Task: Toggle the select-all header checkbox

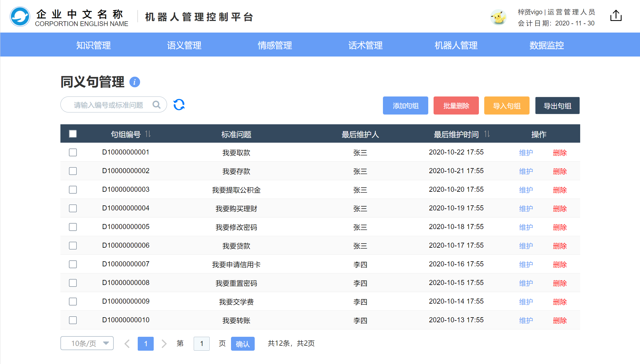Action: (73, 134)
